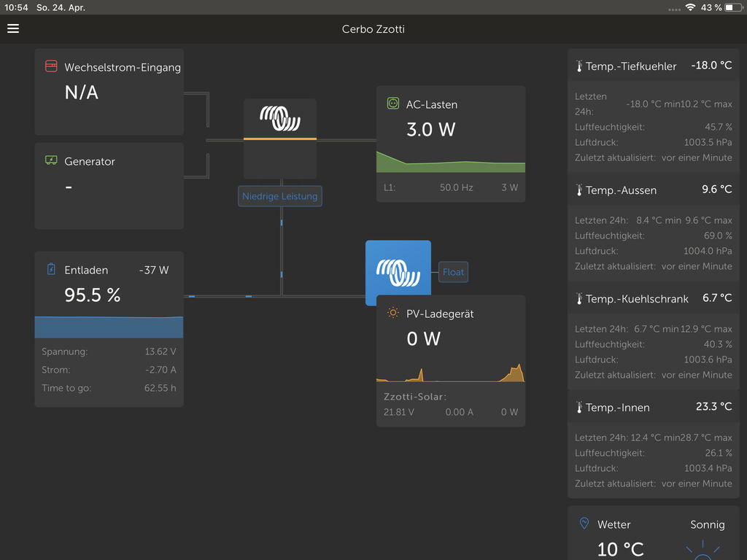This screenshot has height=560, width=747.
Task: Click the N/A AC input value
Action: tap(82, 93)
